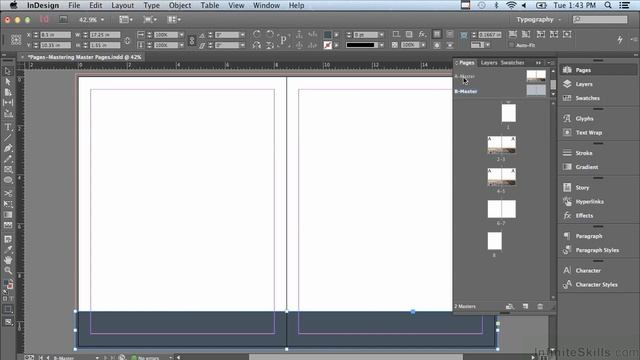The height and width of the screenshot is (360, 640).
Task: Open the effects fx button in control bar
Action: (422, 34)
